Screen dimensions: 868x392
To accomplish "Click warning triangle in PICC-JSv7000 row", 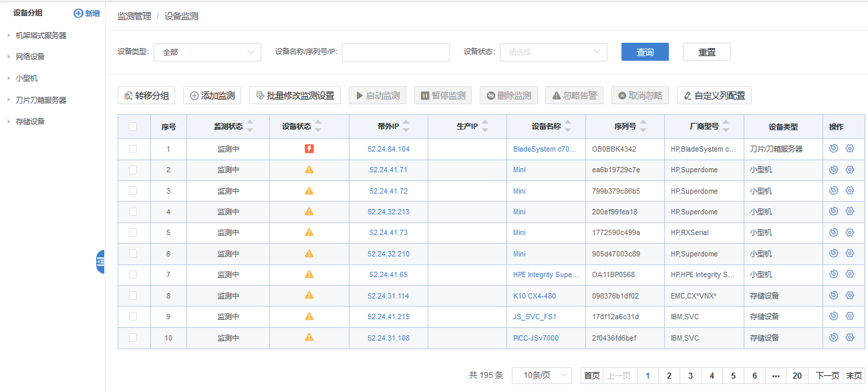I will click(x=309, y=337).
